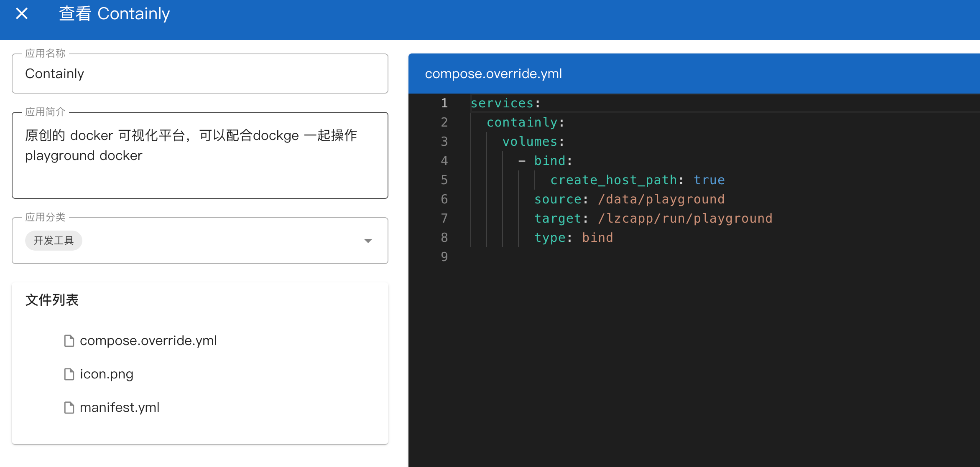980x467 pixels.
Task: Open compose.override.yml from file list
Action: (x=148, y=341)
